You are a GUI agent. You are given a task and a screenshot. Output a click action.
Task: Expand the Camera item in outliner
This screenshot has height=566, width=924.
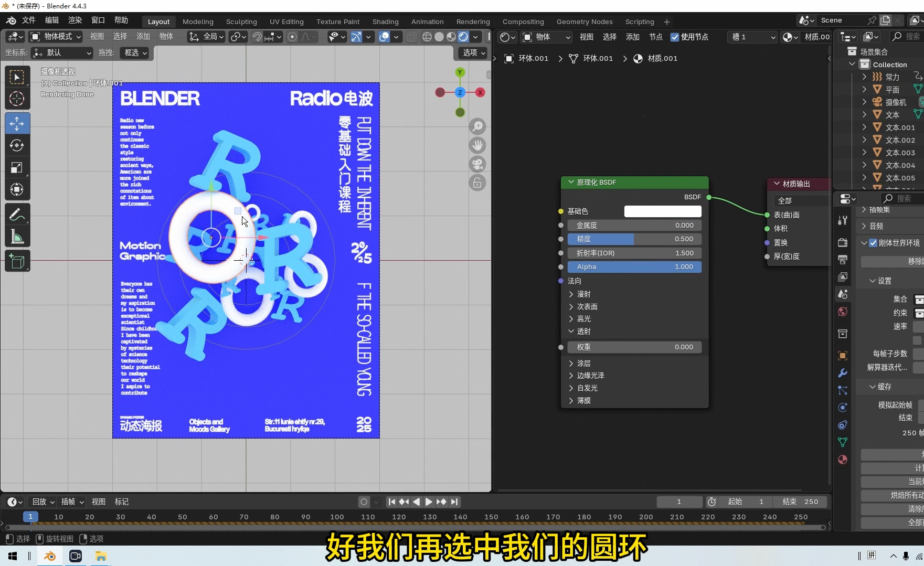pos(864,102)
